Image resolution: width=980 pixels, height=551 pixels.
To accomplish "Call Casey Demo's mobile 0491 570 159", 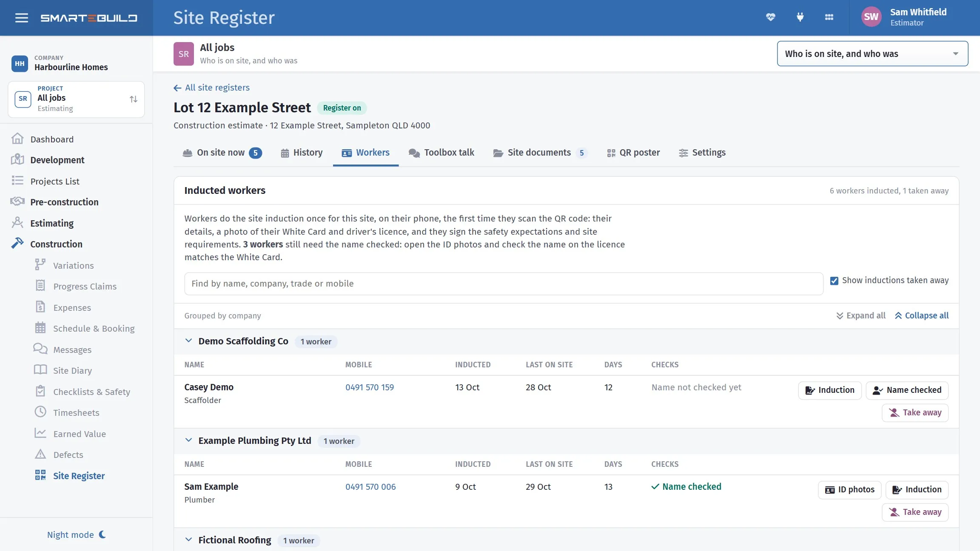I will tap(369, 387).
